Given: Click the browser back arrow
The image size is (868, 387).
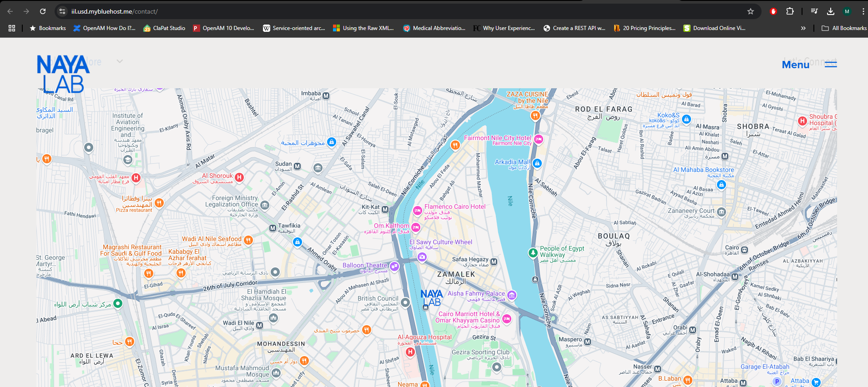Looking at the screenshot, I should (x=10, y=11).
